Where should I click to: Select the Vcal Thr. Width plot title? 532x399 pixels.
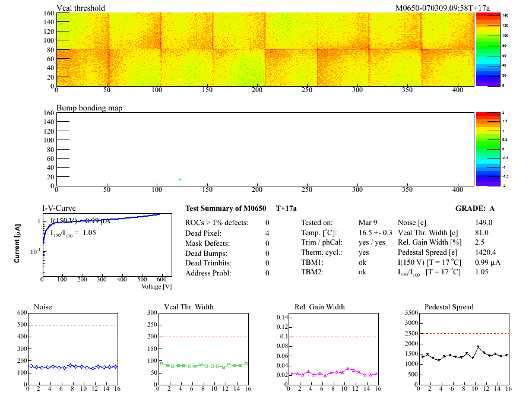click(189, 307)
